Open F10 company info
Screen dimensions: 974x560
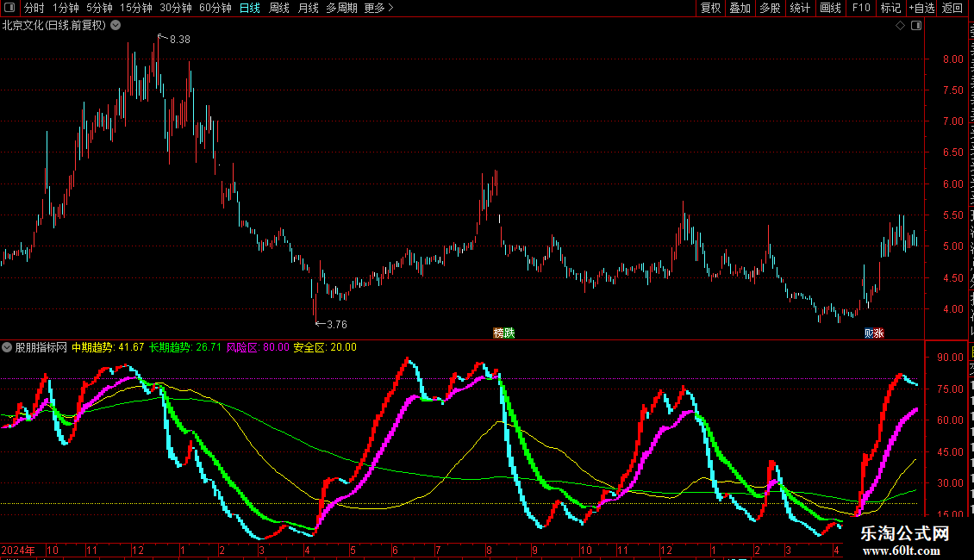(x=860, y=8)
